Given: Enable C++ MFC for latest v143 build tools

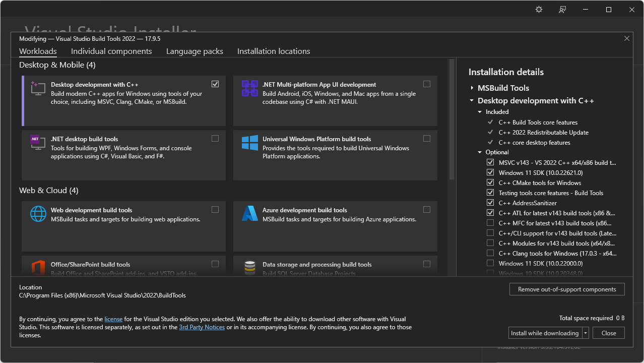Looking at the screenshot, I should pyautogui.click(x=490, y=223).
